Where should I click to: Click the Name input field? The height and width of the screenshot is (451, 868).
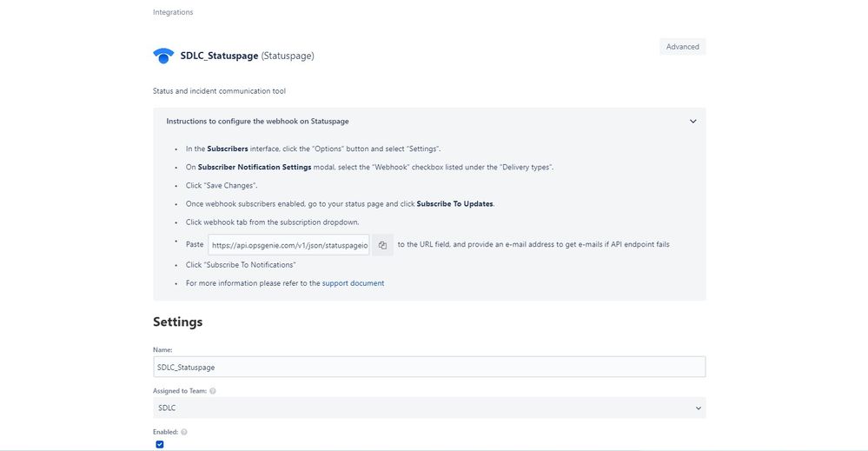point(429,367)
